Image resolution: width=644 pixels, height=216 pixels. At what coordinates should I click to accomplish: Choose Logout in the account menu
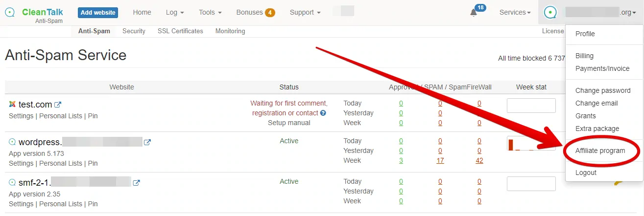[586, 173]
